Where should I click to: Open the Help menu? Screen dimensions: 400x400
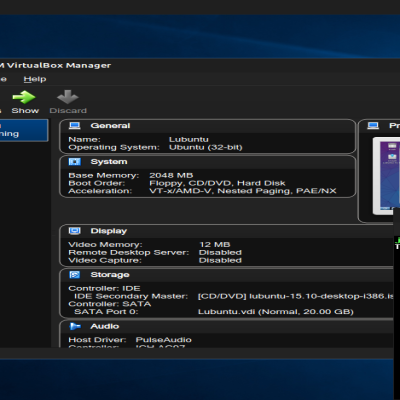(35, 79)
